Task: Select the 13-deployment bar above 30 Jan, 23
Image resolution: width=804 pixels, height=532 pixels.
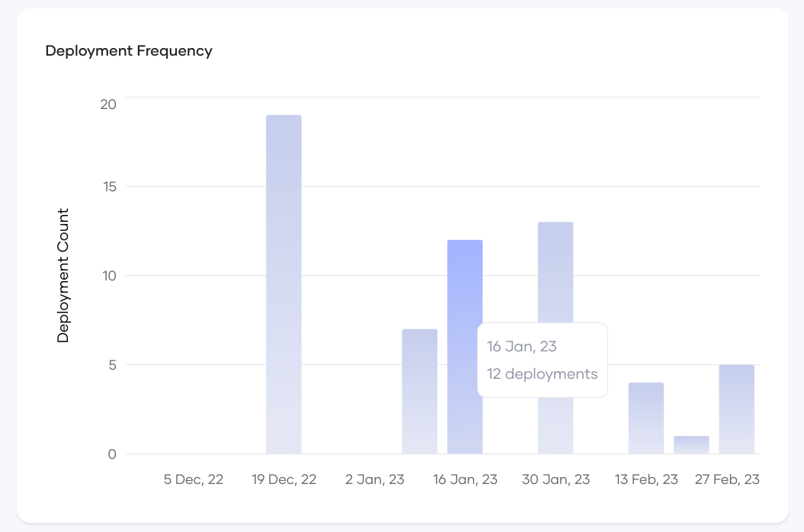Action: [556, 274]
